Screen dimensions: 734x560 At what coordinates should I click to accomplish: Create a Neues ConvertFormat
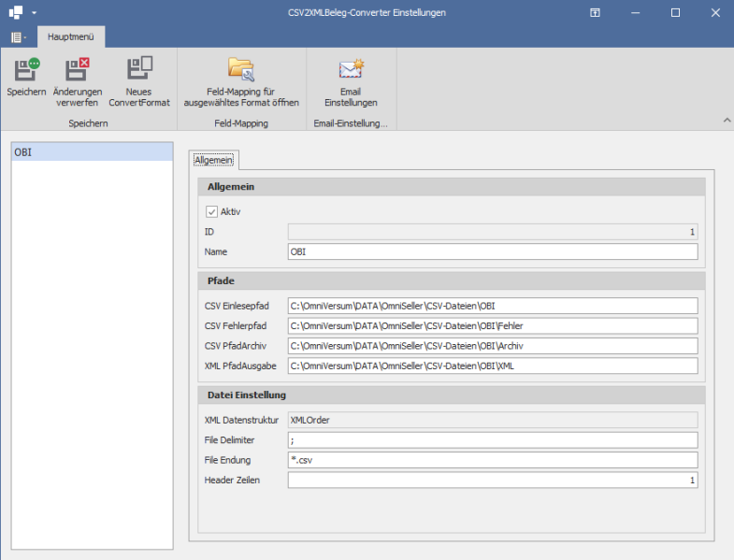pos(138,71)
